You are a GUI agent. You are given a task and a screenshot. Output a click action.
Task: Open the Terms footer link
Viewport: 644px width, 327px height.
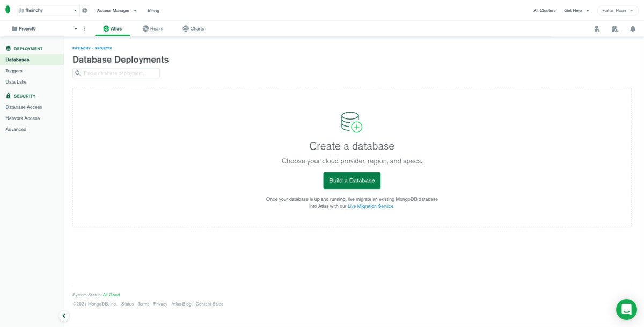pyautogui.click(x=143, y=304)
